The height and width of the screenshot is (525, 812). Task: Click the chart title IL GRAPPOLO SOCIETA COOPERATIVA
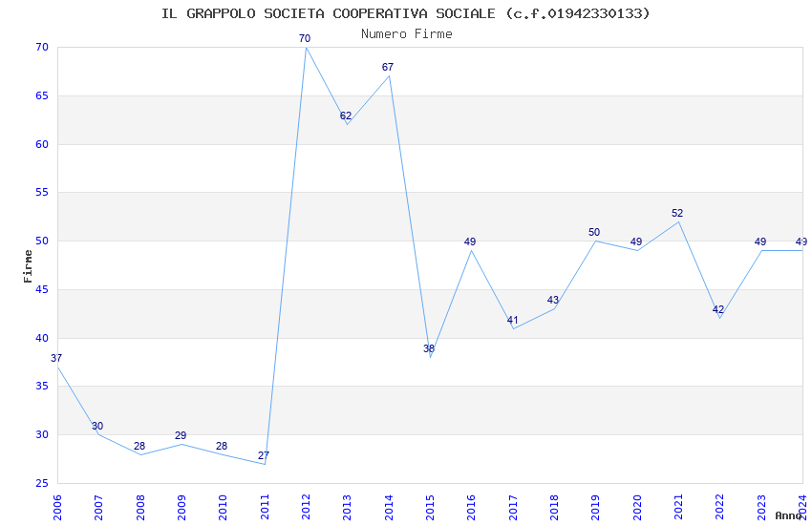click(405, 13)
